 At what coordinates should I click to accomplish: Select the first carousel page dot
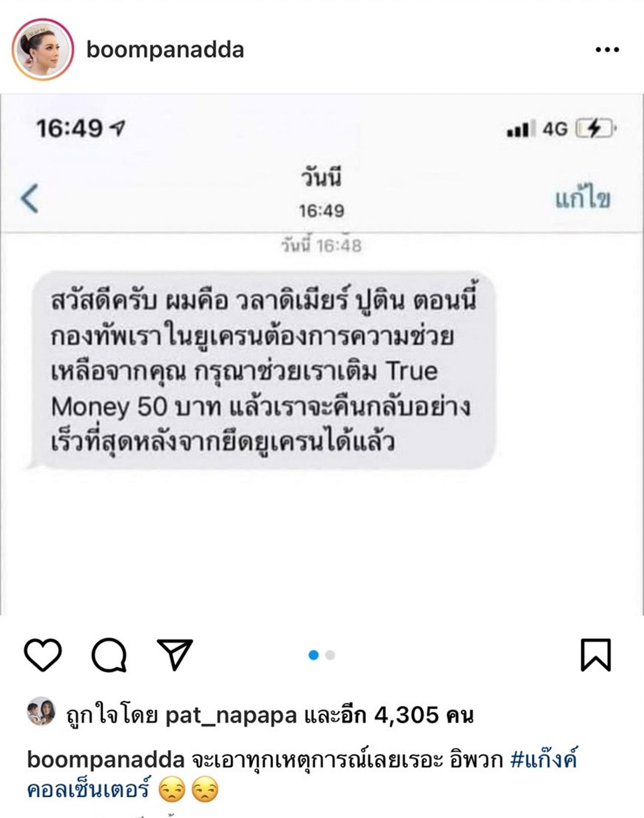coord(313,655)
